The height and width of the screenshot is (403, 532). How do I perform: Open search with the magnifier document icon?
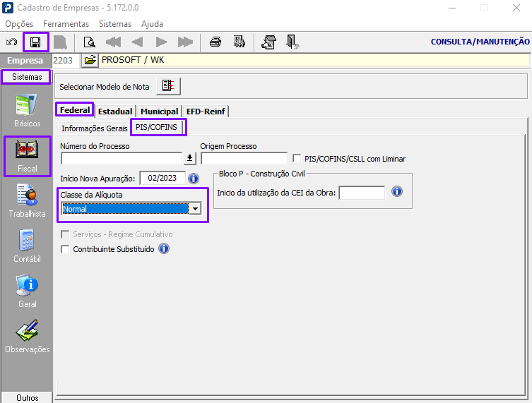point(89,42)
